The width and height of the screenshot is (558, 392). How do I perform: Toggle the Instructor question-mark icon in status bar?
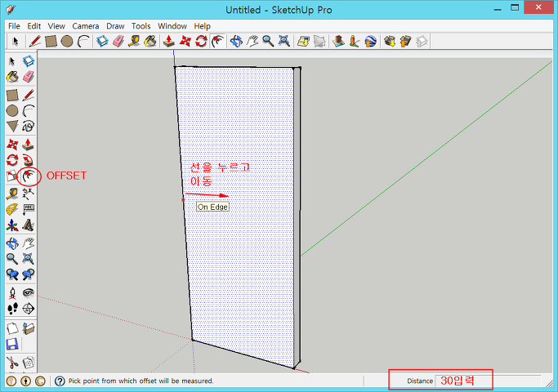pos(60,381)
